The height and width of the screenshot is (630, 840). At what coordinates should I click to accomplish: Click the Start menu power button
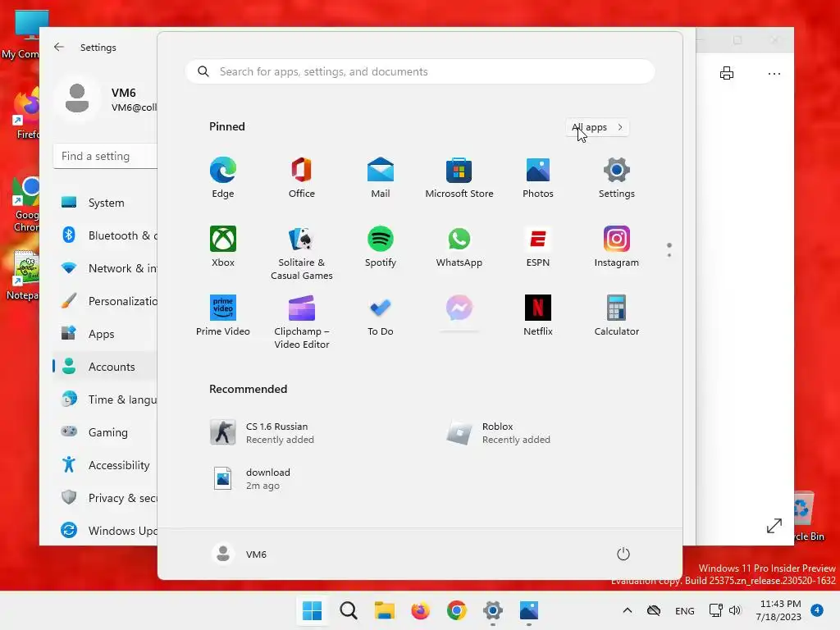pyautogui.click(x=623, y=554)
